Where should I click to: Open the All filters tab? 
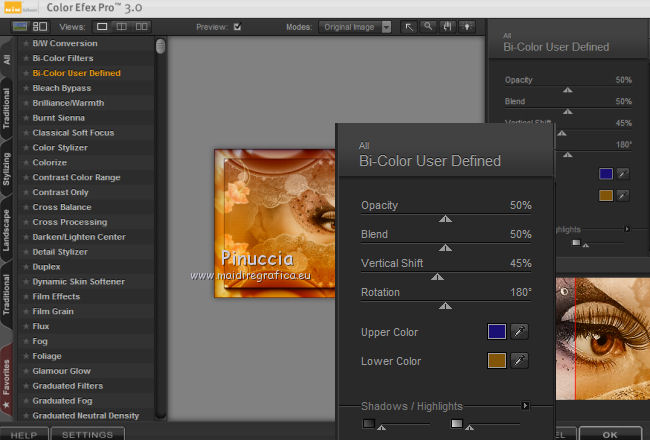pyautogui.click(x=6, y=59)
